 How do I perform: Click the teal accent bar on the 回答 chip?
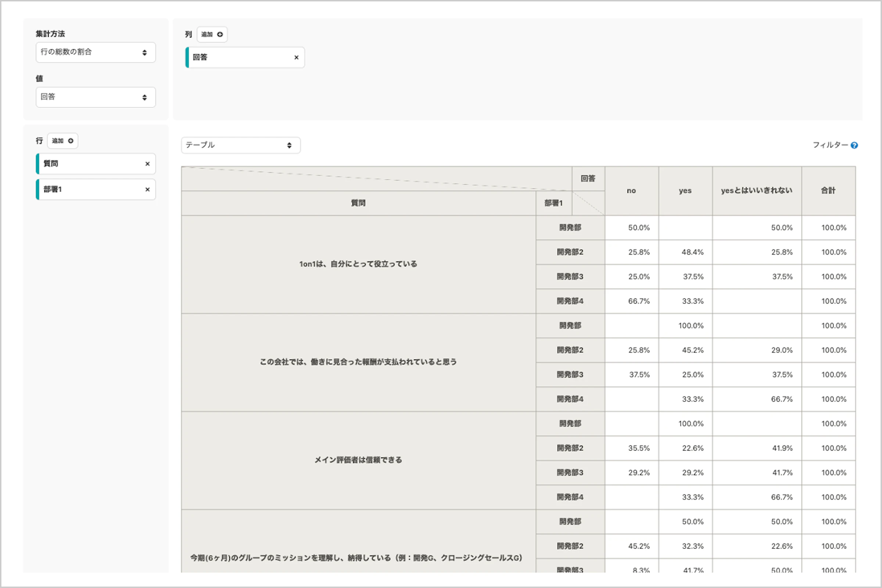pos(187,57)
